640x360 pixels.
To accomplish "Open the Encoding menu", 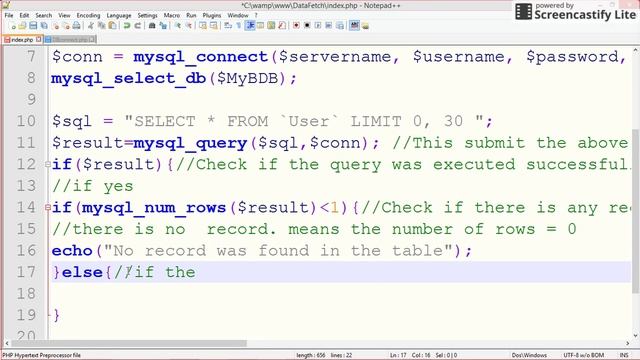I will [88, 15].
